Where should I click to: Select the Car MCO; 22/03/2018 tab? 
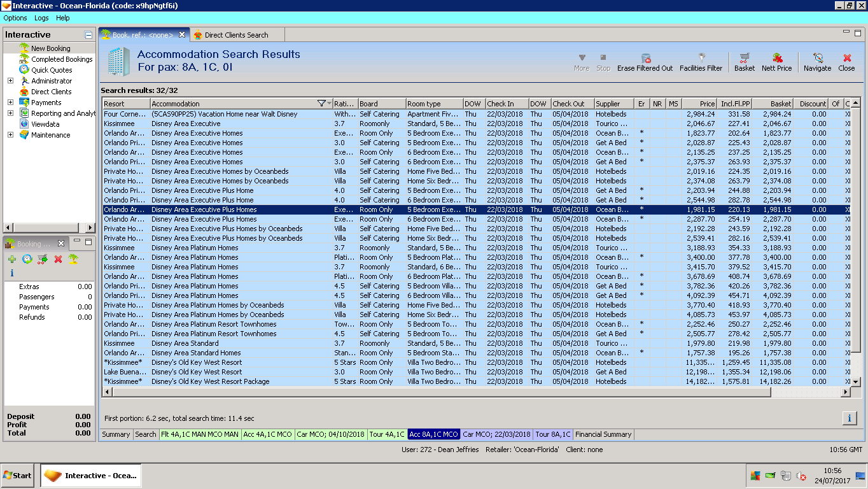[x=496, y=434]
